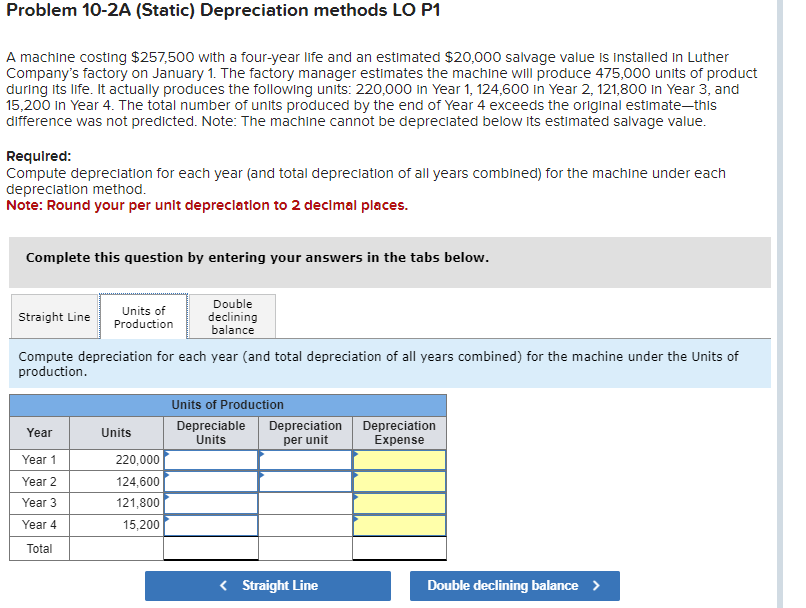Click the Straight Line back navigation button
806x608 pixels.
click(x=267, y=586)
